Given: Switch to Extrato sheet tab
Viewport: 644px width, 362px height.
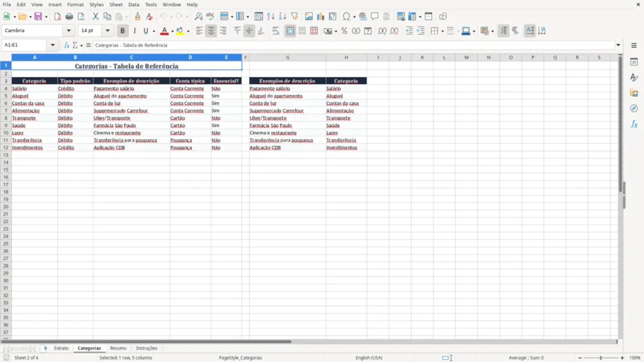Looking at the screenshot, I should click(61, 348).
